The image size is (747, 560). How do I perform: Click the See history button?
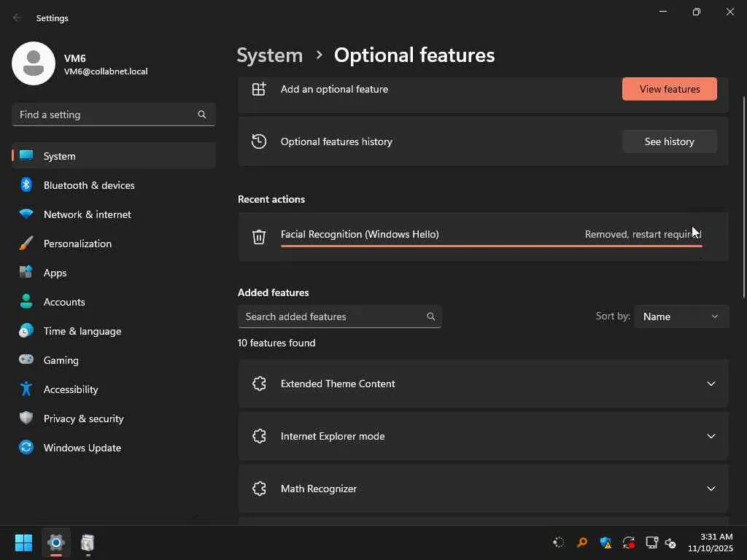coord(669,141)
